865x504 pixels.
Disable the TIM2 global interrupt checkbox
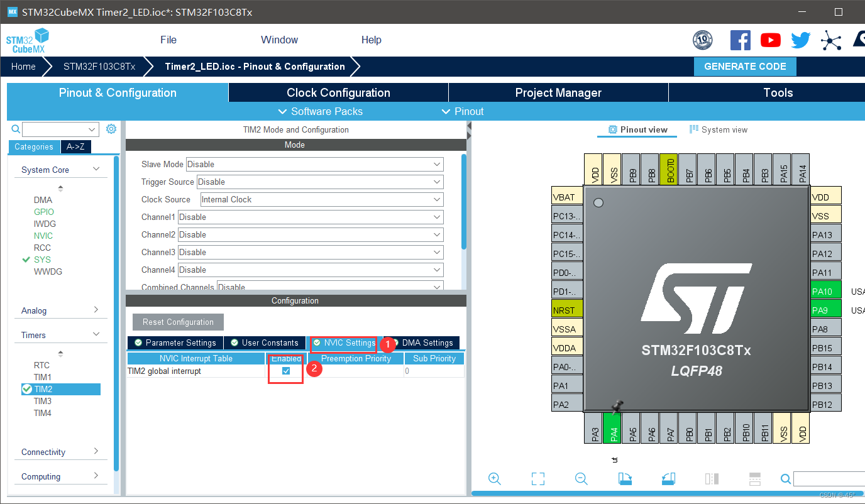coord(286,371)
